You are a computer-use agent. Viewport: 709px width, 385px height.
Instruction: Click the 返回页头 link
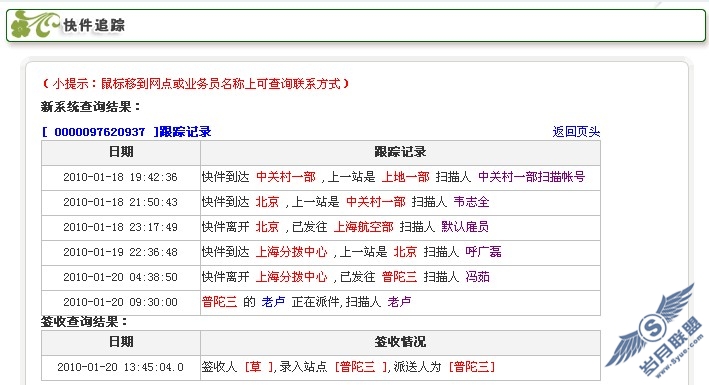(576, 132)
